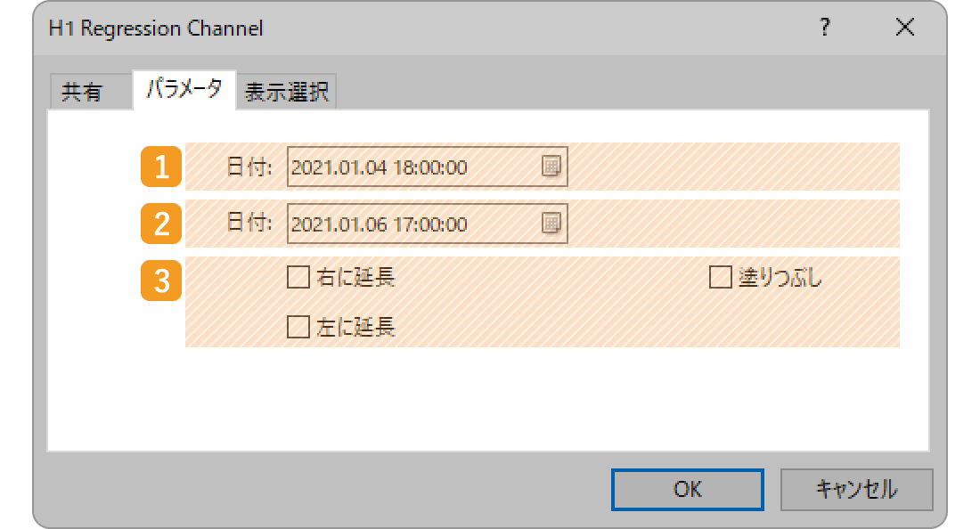Click the orange number 3 badge

click(x=161, y=281)
